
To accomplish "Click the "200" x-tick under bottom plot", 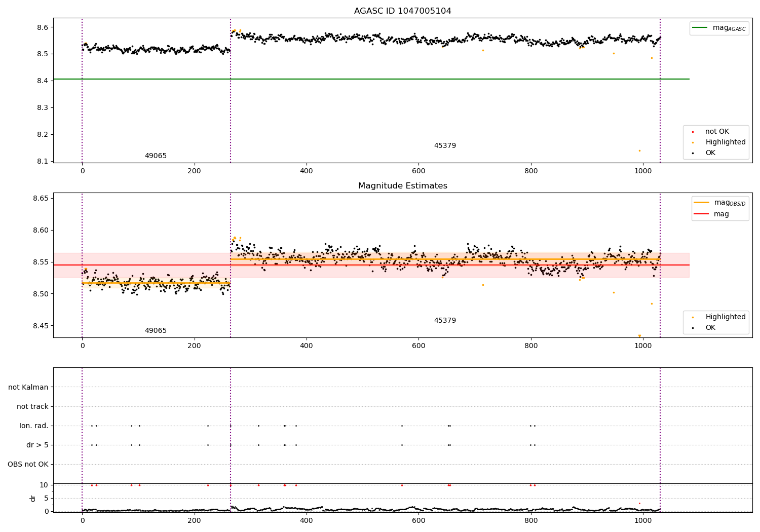I will coord(194,521).
